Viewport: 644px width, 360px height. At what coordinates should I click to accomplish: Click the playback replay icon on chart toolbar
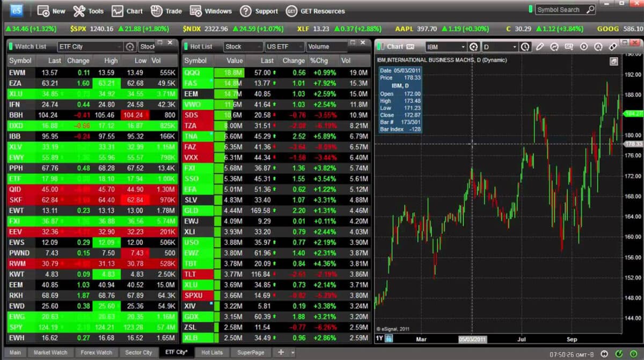click(584, 47)
